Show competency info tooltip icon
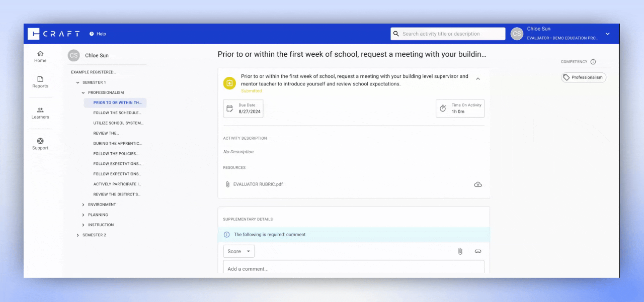Image resolution: width=644 pixels, height=302 pixels. pos(593,62)
